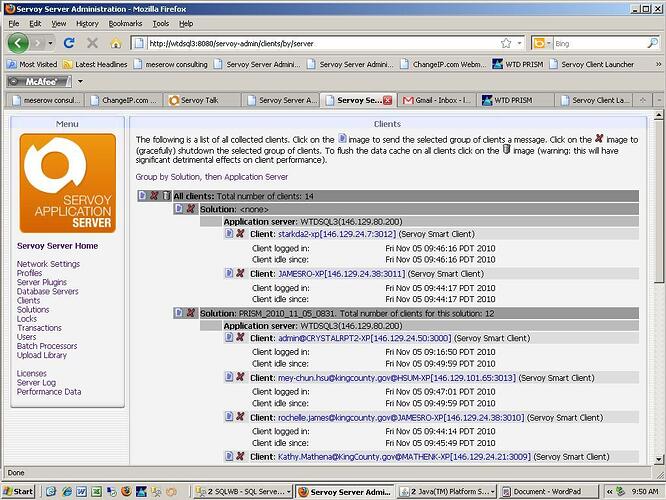
Task: Open the McAfee toolbar dropdown arrow
Action: (80, 81)
